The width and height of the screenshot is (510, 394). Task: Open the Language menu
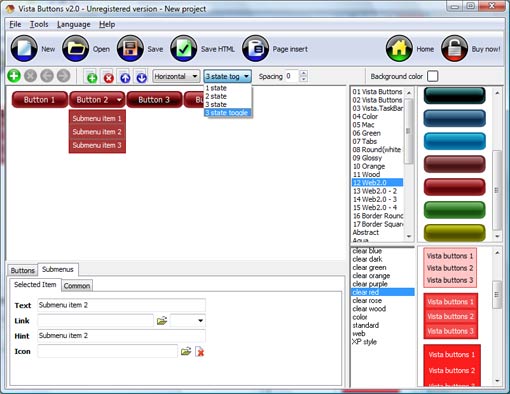pos(74,24)
